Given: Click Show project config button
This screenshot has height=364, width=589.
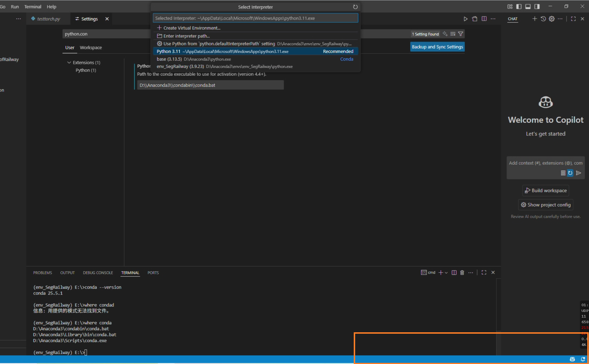Looking at the screenshot, I should coord(546,205).
